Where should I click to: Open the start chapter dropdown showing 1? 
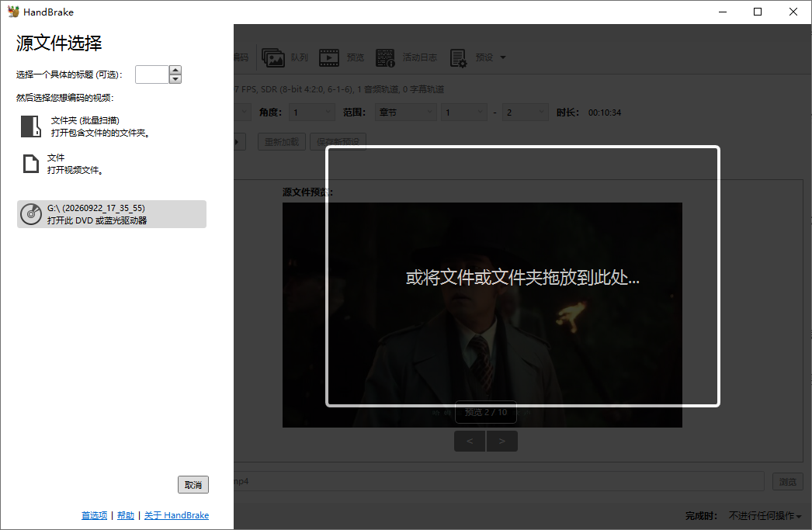(x=464, y=113)
